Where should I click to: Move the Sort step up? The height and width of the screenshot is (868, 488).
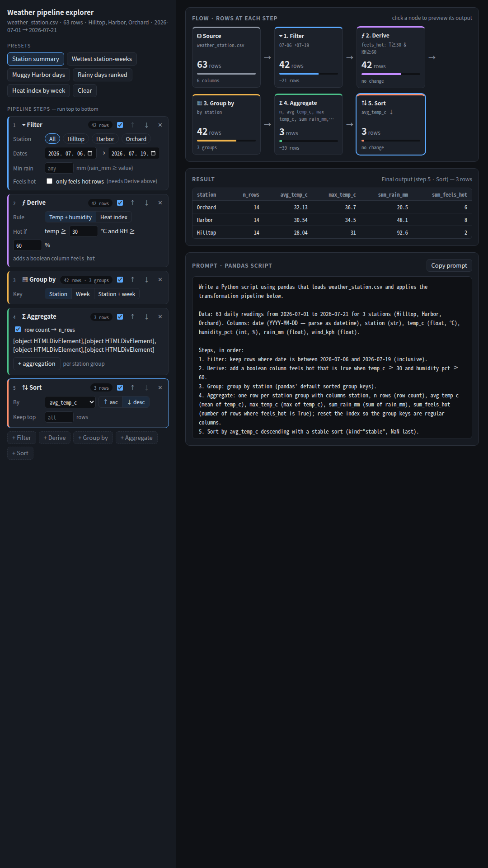click(x=132, y=388)
